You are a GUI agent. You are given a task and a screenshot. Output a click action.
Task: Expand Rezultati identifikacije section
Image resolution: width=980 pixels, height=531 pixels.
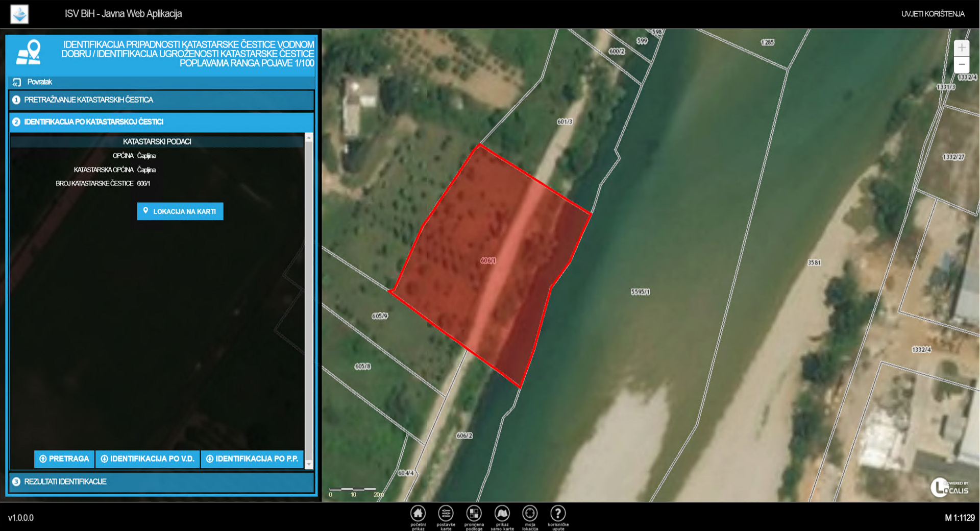(161, 481)
